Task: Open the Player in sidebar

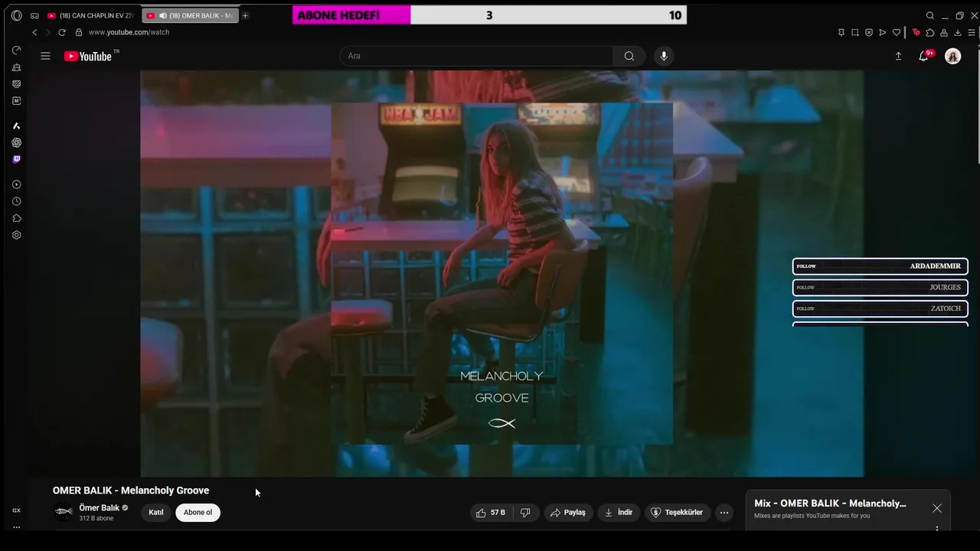Action: click(x=16, y=184)
